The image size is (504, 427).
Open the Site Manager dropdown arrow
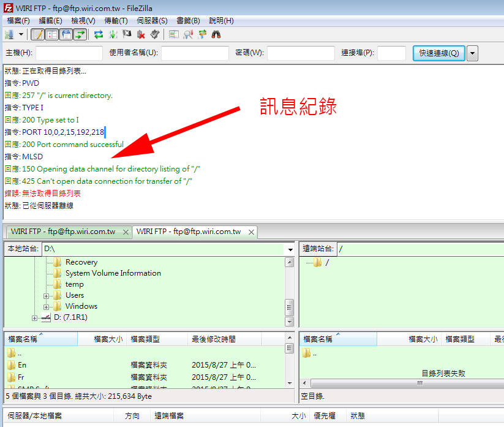pos(21,34)
